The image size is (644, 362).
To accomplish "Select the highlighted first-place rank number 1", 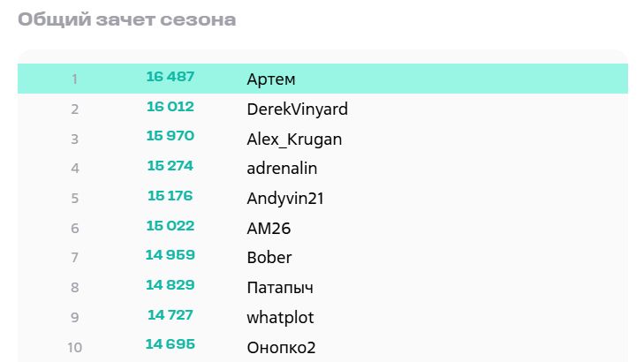I will [75, 79].
